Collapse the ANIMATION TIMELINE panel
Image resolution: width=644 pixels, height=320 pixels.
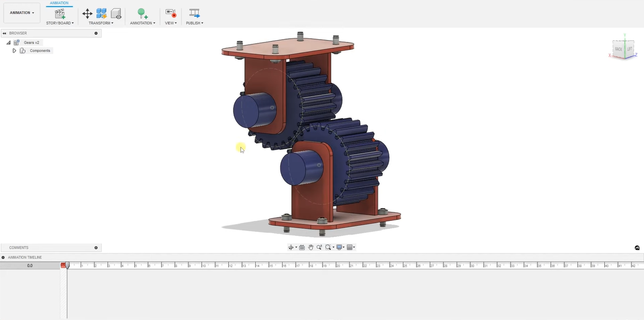[x=3, y=257]
